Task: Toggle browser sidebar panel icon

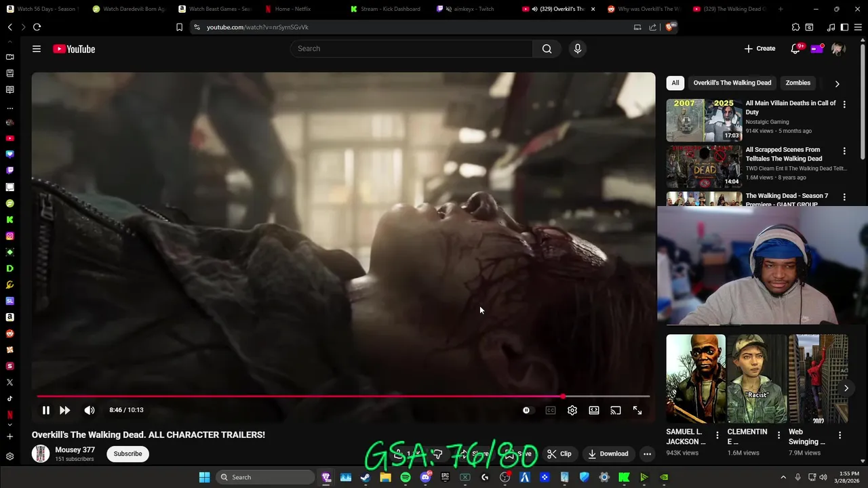Action: click(844, 27)
